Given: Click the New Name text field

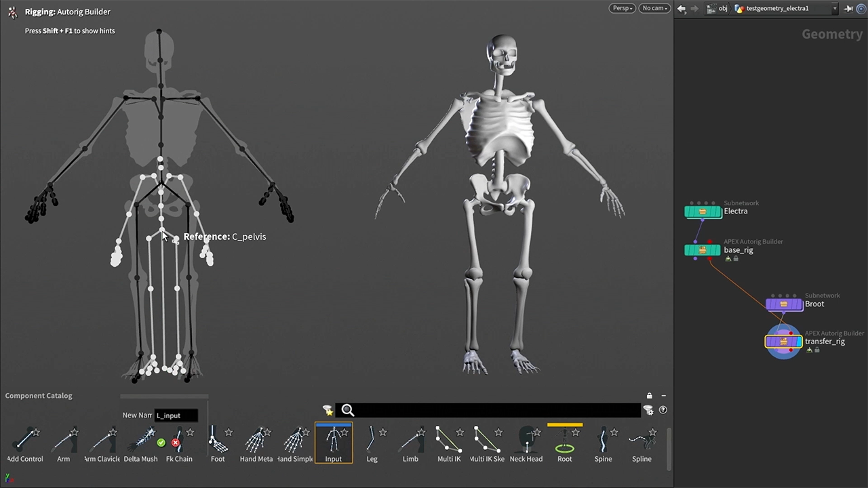Looking at the screenshot, I should point(176,415).
